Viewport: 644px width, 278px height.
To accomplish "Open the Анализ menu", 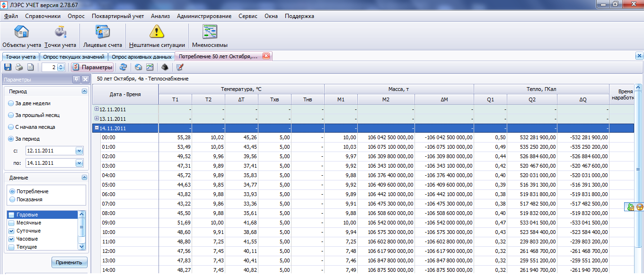I will [160, 16].
